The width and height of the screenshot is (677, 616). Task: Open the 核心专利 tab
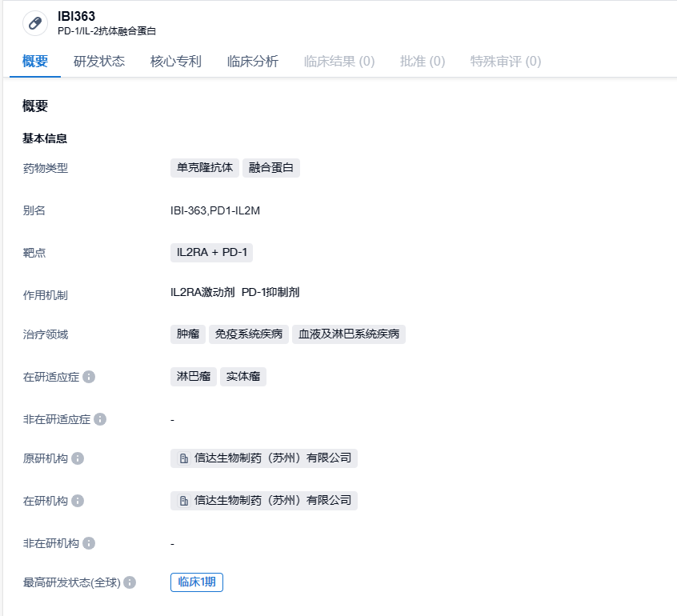pos(176,62)
